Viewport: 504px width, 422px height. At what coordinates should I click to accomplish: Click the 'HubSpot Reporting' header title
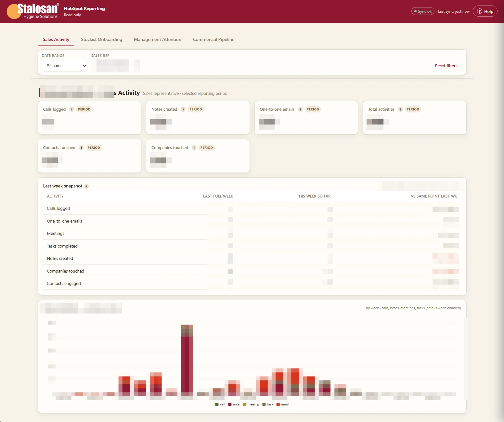84,8
